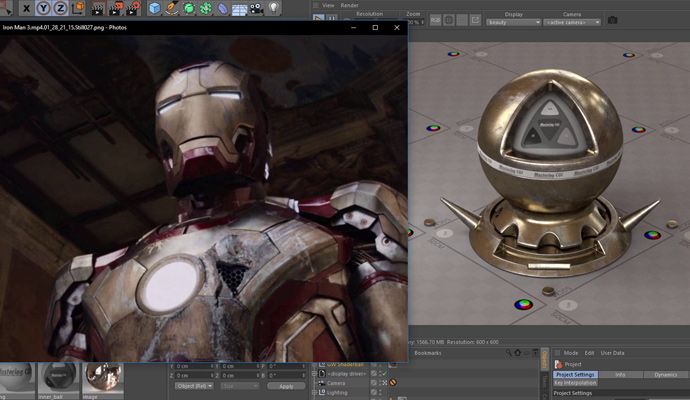Add a camera object from toolbar
This screenshot has height=400, width=690.
[x=255, y=8]
